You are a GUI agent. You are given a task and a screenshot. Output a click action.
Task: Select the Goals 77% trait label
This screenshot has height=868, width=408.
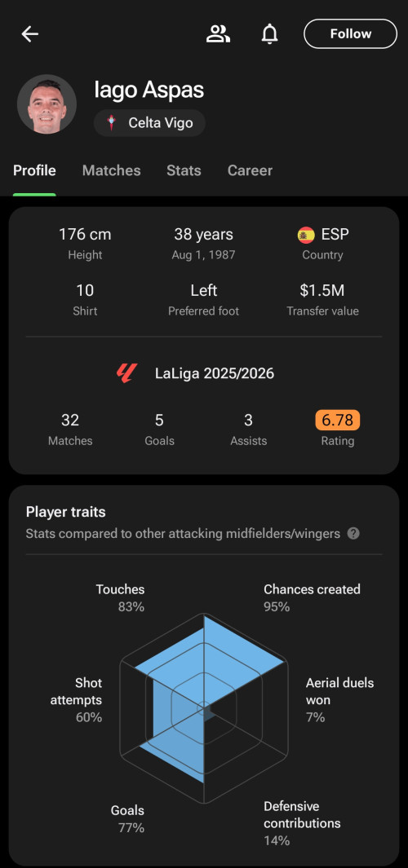(x=128, y=819)
